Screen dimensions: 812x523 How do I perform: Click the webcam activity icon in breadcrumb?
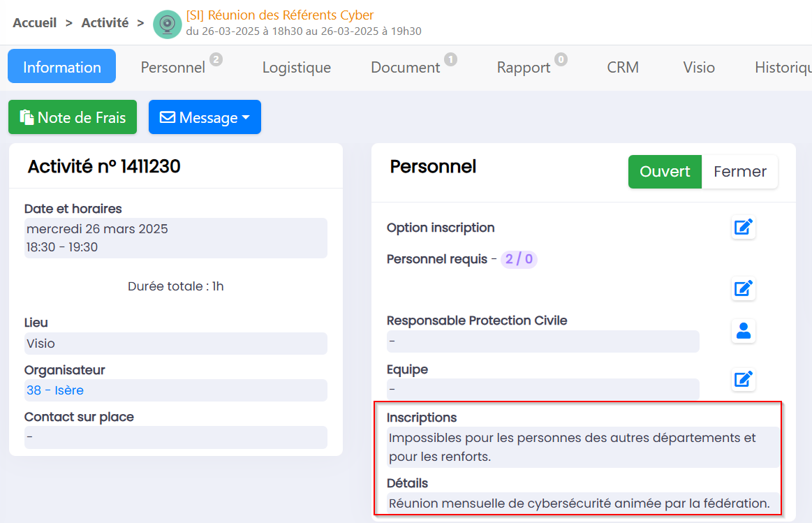(167, 24)
